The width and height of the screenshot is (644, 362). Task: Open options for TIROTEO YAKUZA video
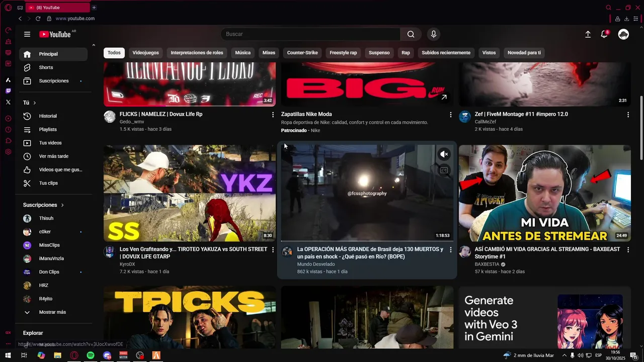[x=273, y=250]
